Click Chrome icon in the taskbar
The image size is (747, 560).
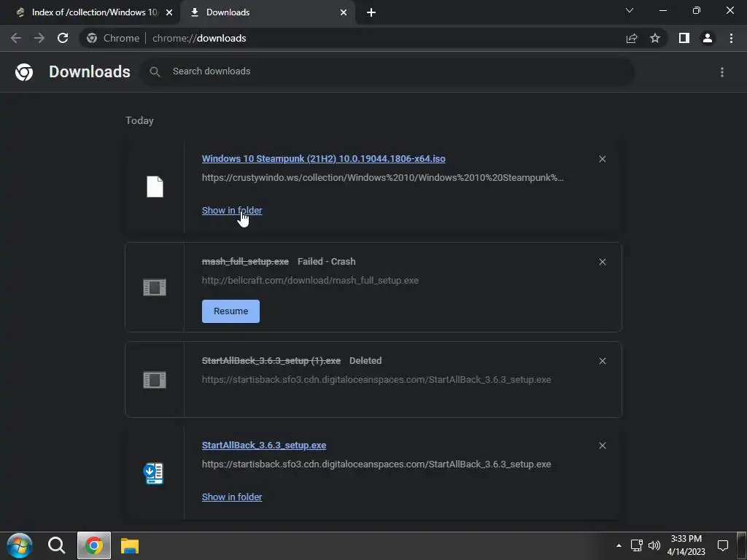coord(94,545)
